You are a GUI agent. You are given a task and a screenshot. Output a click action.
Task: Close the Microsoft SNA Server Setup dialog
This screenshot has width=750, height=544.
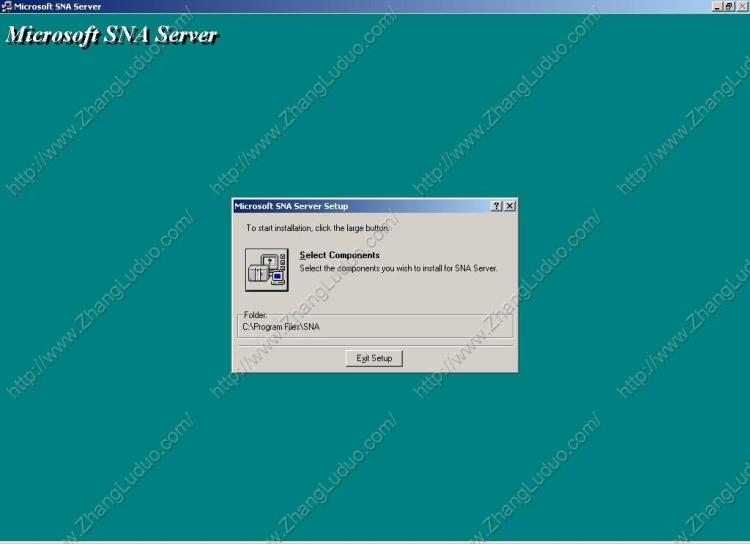click(x=510, y=206)
